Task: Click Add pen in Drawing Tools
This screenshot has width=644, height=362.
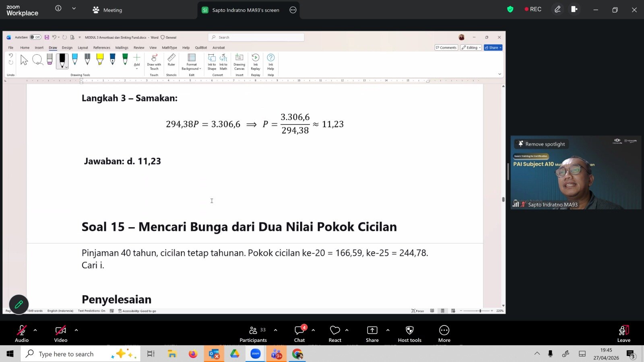Action: point(137,61)
